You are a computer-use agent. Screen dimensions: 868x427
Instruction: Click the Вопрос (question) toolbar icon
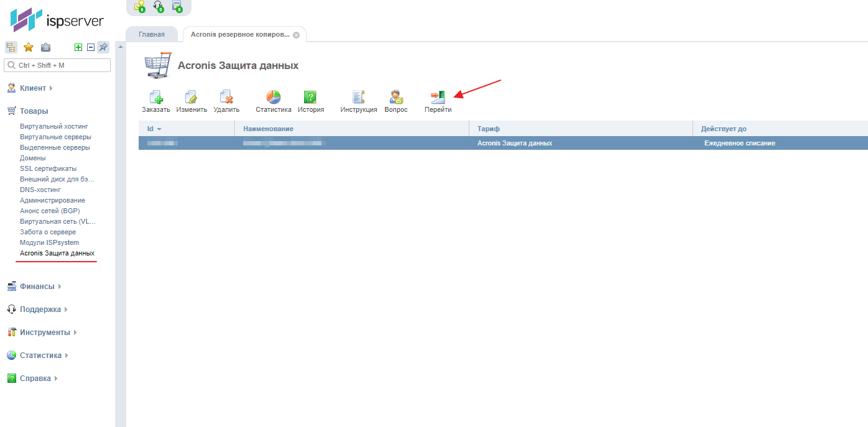(396, 97)
